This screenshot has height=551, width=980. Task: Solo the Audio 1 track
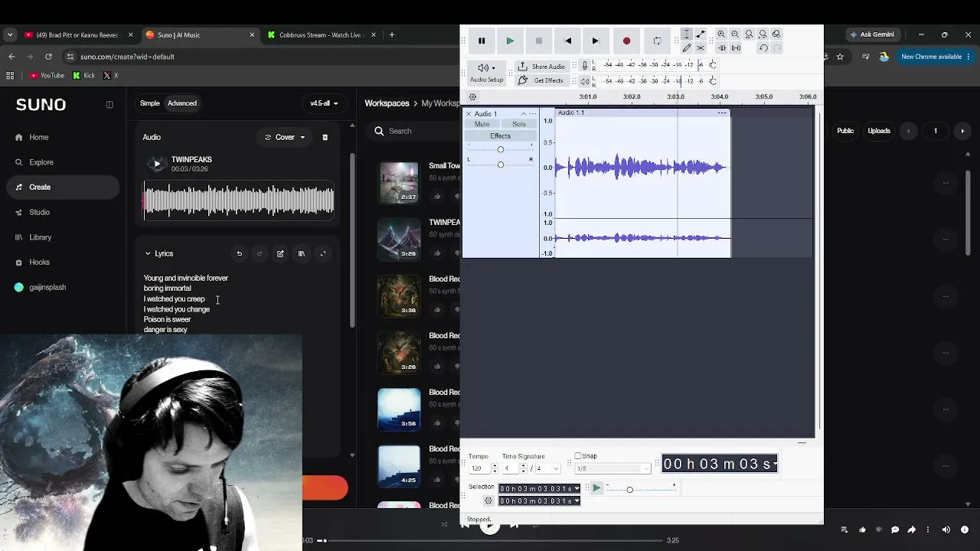[x=519, y=124]
